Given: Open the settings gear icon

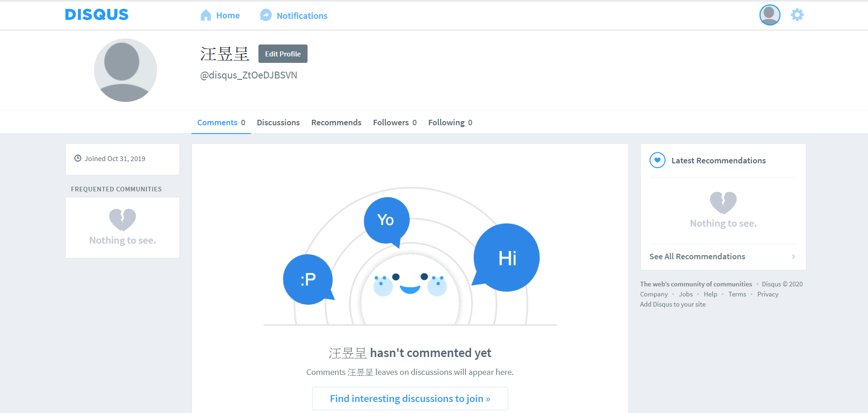Looking at the screenshot, I should point(797,15).
